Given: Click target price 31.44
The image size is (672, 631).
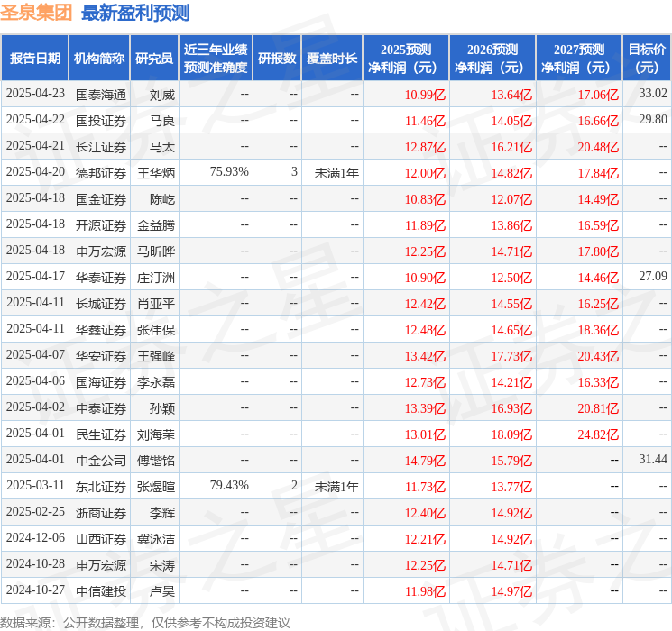Looking at the screenshot, I should click(653, 459).
